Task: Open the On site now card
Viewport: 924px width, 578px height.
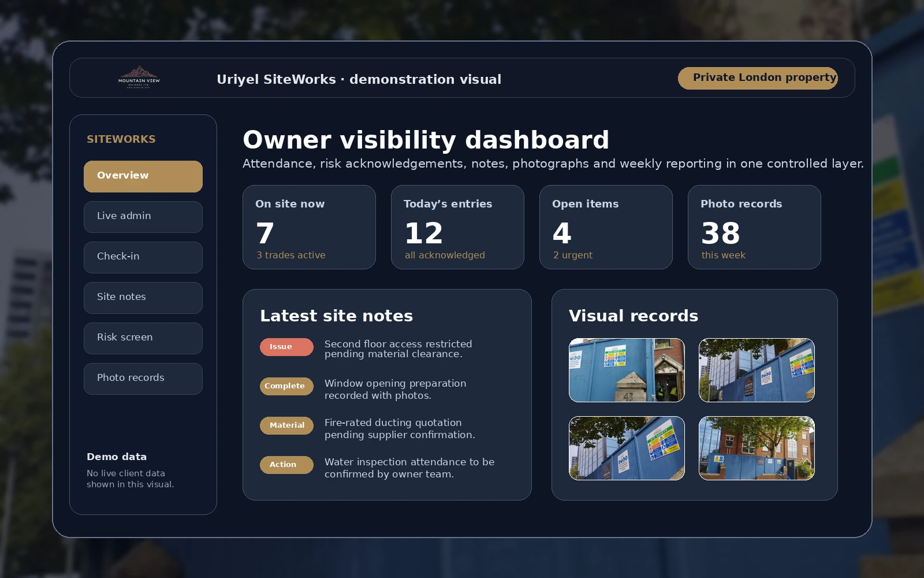Action: 309,227
